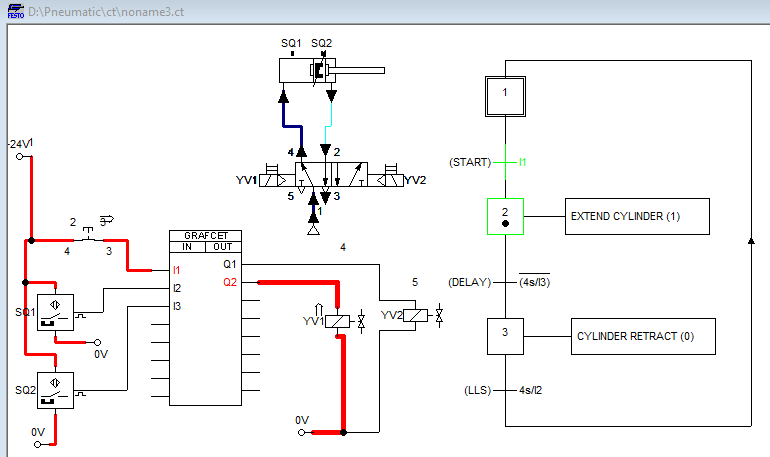The height and width of the screenshot is (457, 770).
Task: Select the 5/2 directional valve symbol
Action: click(x=331, y=175)
